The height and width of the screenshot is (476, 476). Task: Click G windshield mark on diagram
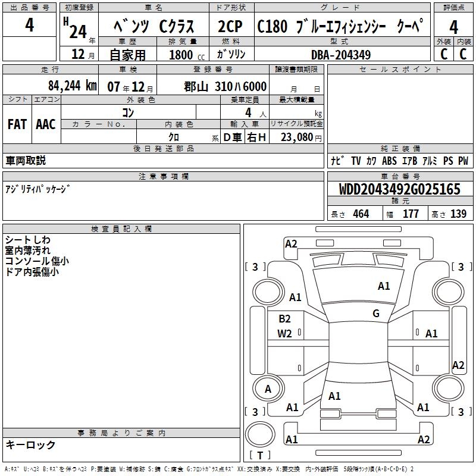[x=376, y=313]
